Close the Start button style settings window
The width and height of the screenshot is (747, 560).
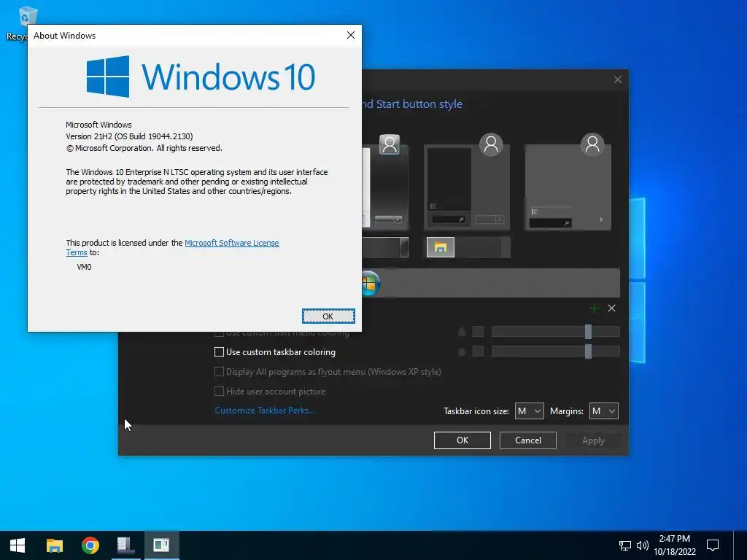click(x=617, y=79)
